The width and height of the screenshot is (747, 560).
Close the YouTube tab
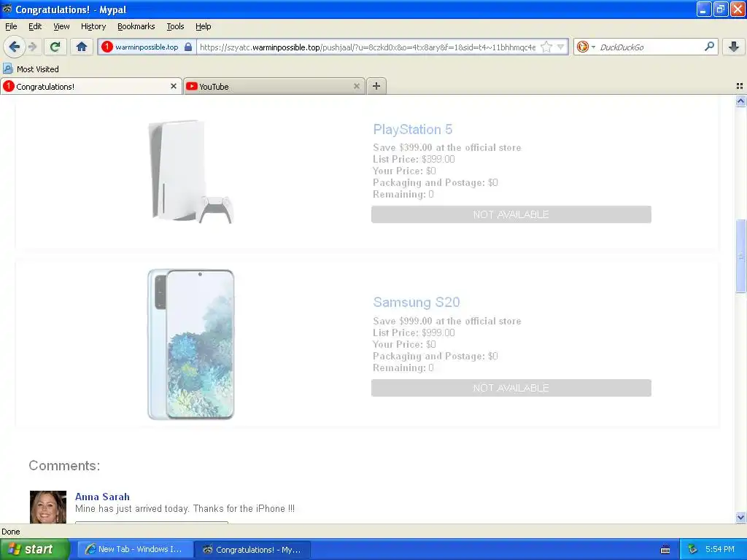click(356, 86)
